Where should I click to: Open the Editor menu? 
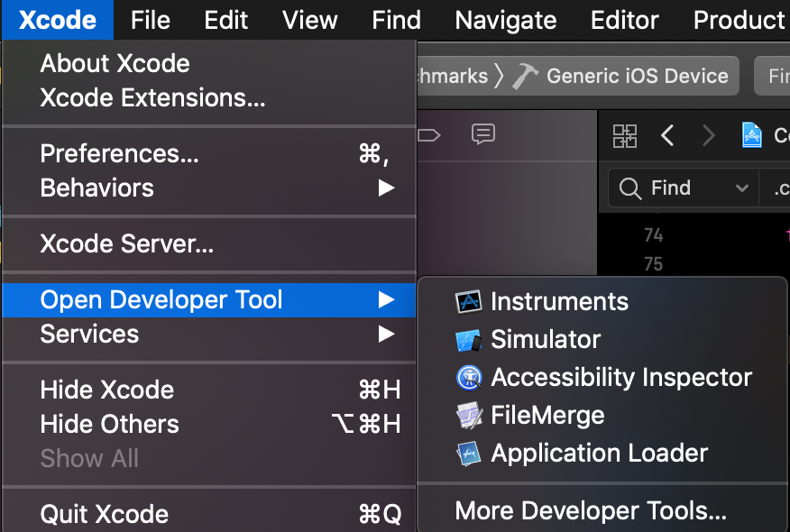click(x=625, y=20)
